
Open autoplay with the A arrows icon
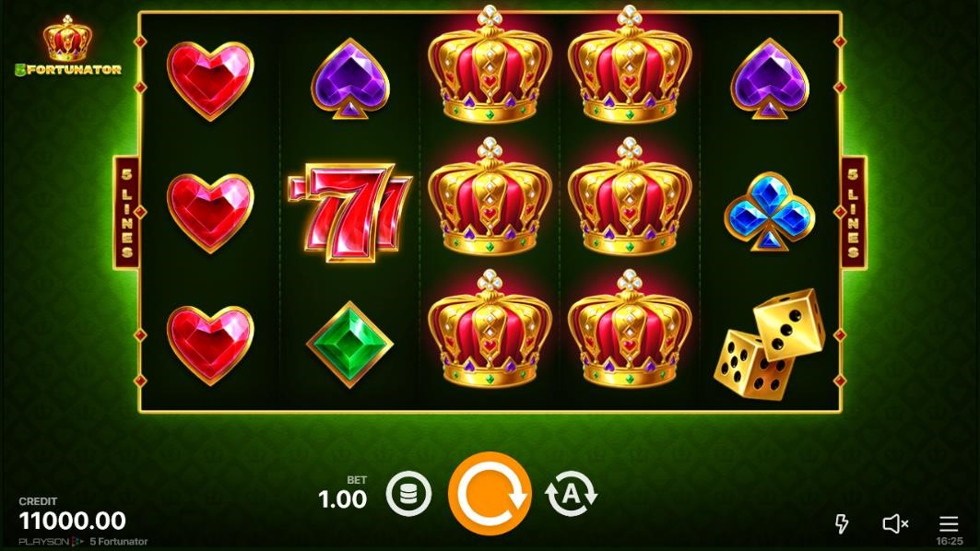click(571, 494)
